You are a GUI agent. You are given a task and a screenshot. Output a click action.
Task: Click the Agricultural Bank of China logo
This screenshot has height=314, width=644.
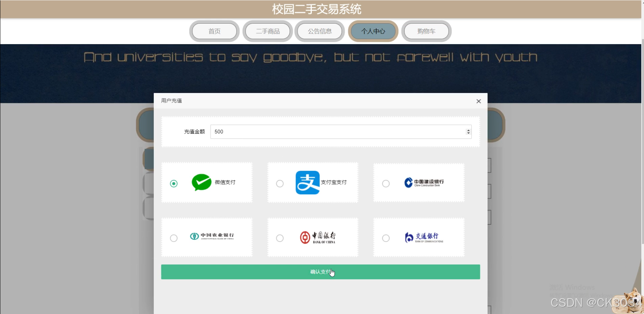(212, 236)
